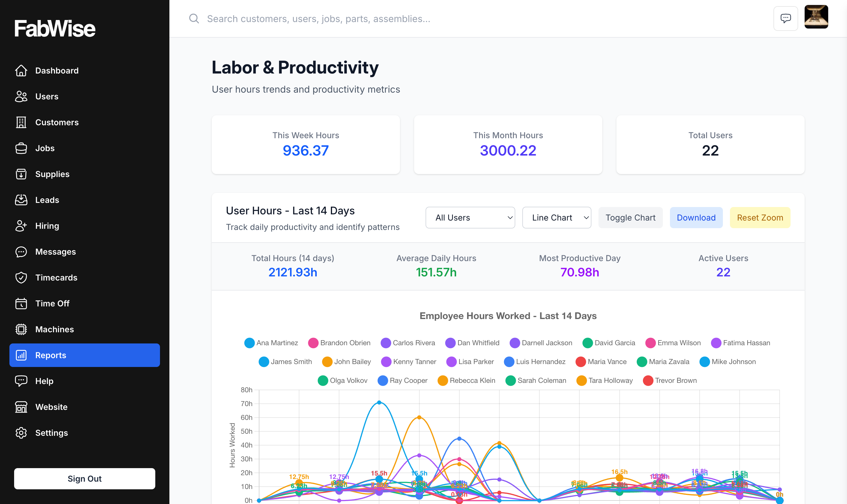Select the Reports menu item
847x504 pixels.
85,355
